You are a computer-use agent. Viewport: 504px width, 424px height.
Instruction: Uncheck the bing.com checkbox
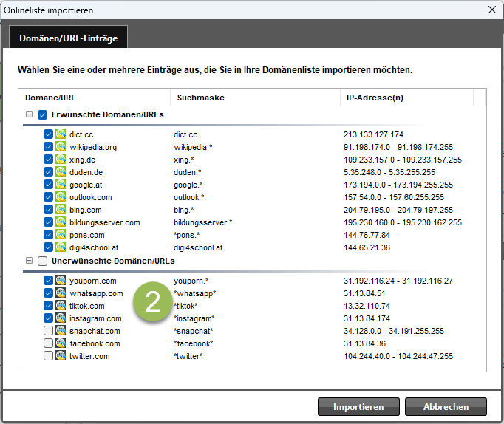pyautogui.click(x=48, y=210)
